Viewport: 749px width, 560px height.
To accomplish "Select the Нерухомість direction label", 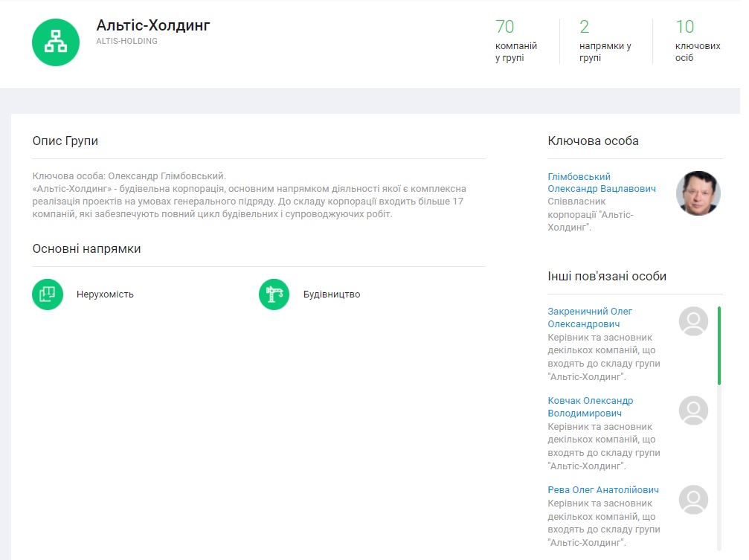I will click(x=105, y=295).
